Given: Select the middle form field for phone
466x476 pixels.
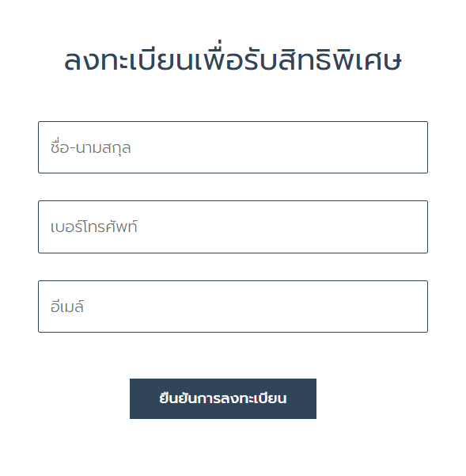Looking at the screenshot, I should 233,227.
